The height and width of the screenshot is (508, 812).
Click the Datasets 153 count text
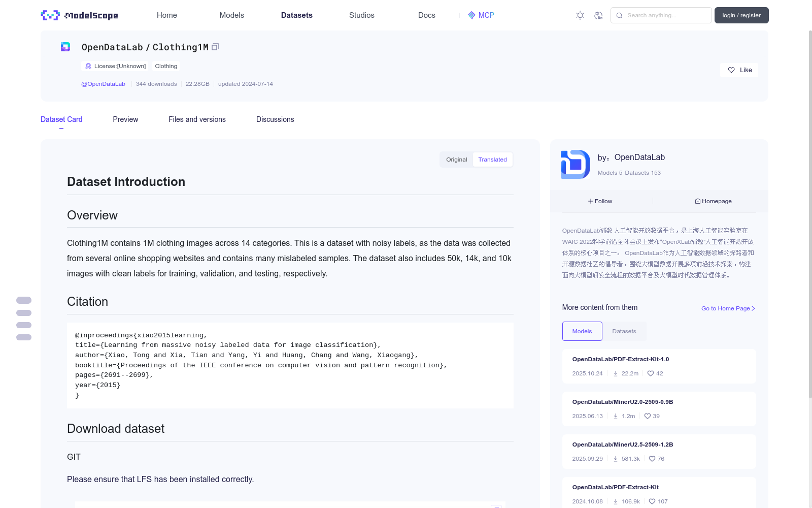pyautogui.click(x=643, y=173)
